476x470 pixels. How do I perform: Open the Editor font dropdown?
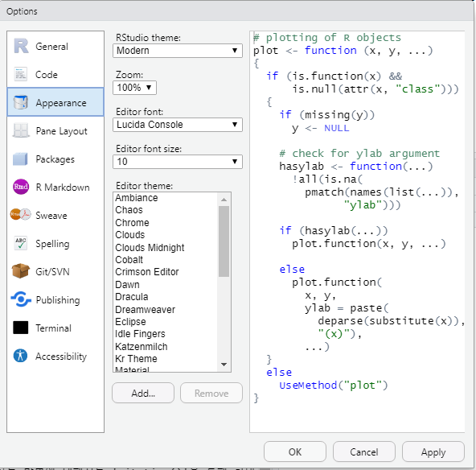tap(178, 125)
